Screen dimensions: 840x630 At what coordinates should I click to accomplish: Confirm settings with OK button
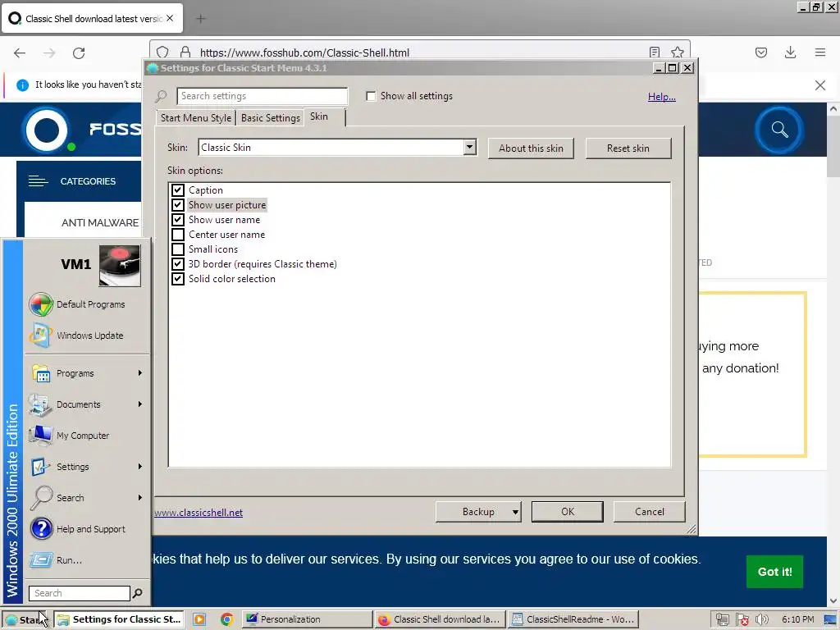click(x=568, y=512)
